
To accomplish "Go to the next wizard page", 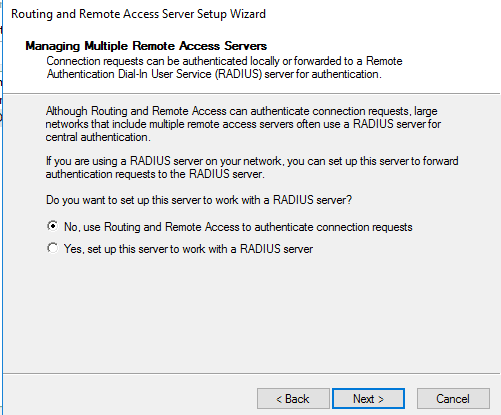I will pyautogui.click(x=368, y=398).
